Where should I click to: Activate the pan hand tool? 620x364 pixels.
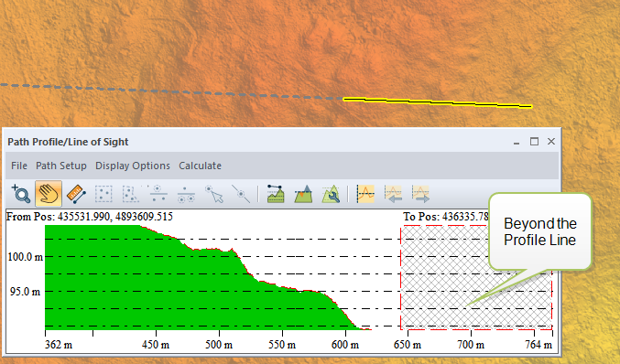(x=49, y=194)
